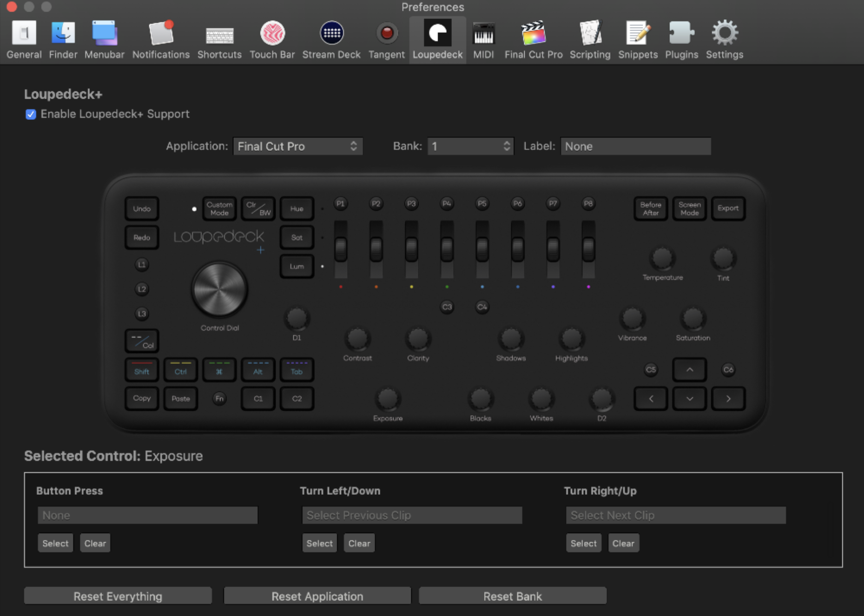Screen dimensions: 864x616
Task: Switch to the Scripting tab
Action: (590, 40)
